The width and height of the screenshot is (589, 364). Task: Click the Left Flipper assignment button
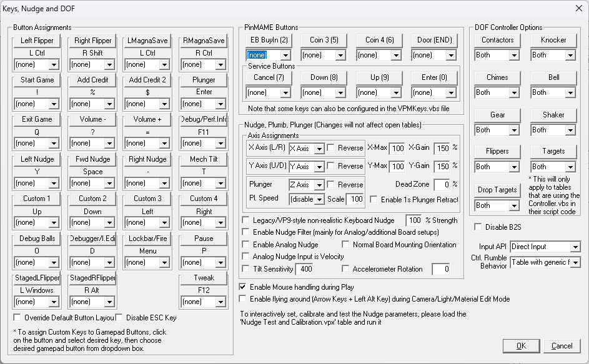coord(37,41)
